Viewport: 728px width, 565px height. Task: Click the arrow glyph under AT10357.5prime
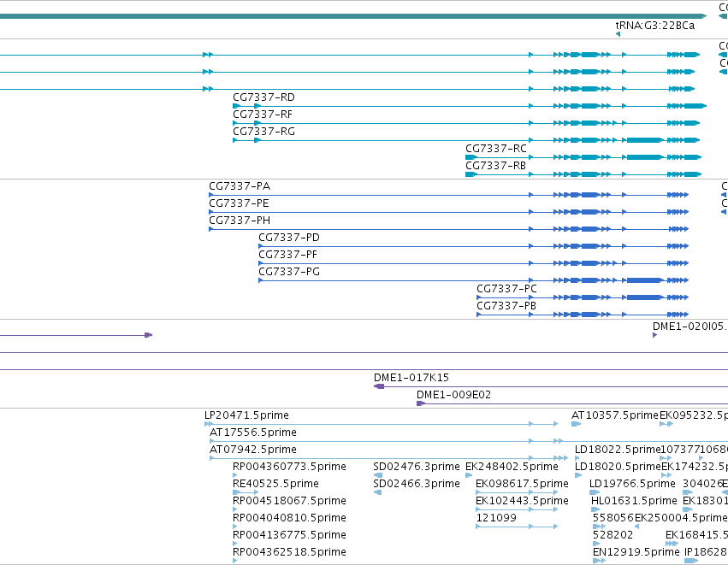coord(576,424)
